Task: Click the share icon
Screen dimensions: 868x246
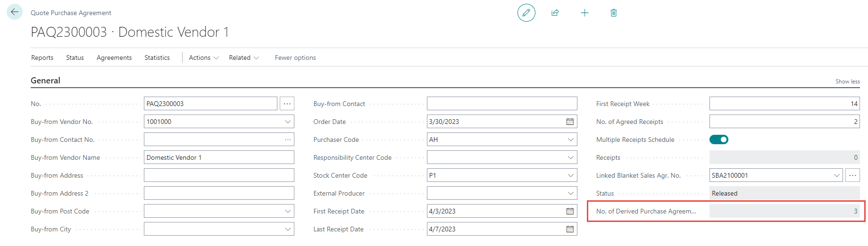Action: [x=555, y=13]
